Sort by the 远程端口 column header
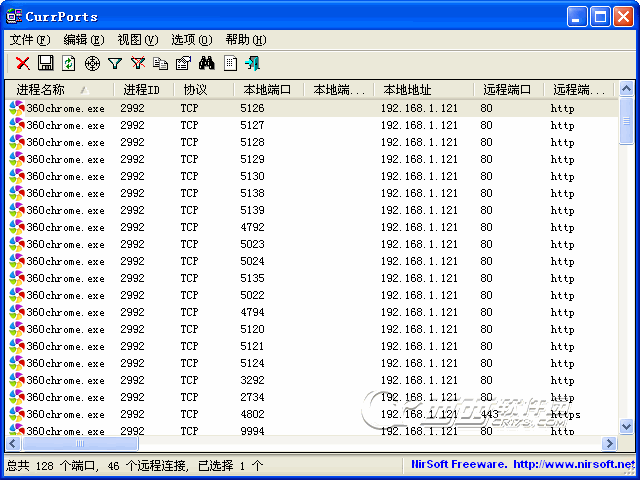The image size is (640, 480). pos(507,90)
